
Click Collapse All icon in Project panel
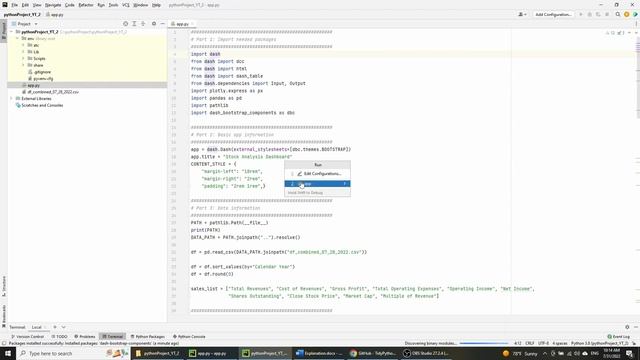point(143,24)
